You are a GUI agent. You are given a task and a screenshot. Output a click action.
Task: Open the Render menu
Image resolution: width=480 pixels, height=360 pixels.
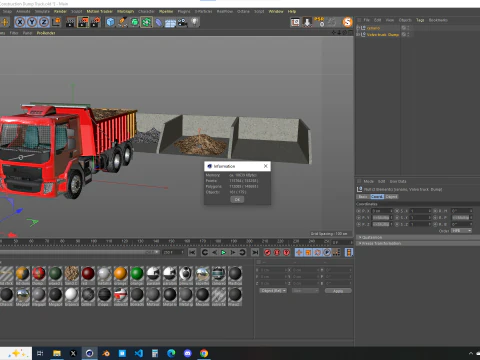point(60,11)
